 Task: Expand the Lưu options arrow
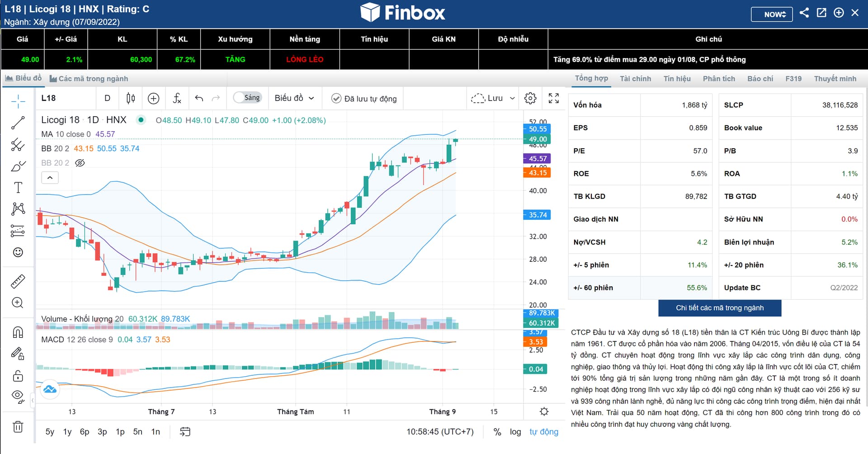512,98
